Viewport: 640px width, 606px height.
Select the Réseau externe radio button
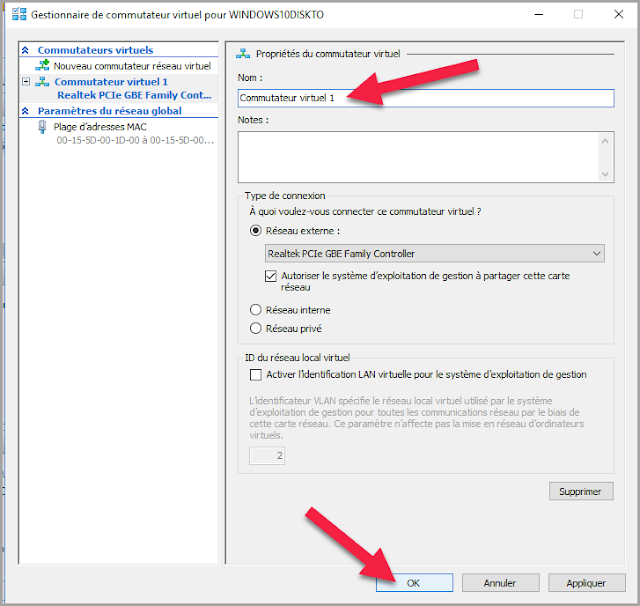pyautogui.click(x=256, y=231)
